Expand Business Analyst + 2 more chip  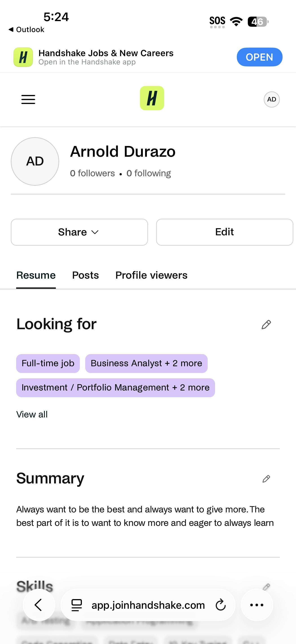pyautogui.click(x=146, y=364)
